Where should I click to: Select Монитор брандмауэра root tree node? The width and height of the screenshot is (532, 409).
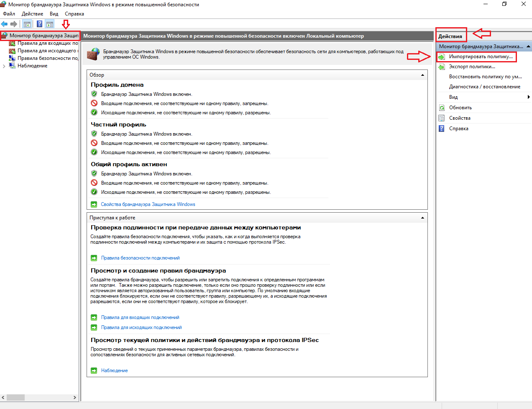[44, 36]
